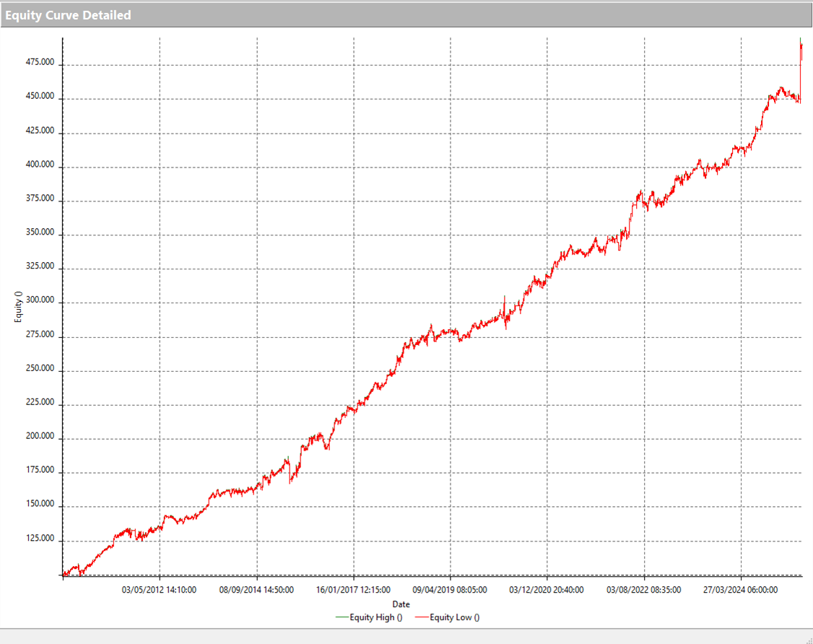Click the green Equity High legend line
The height and width of the screenshot is (644, 813).
click(x=342, y=617)
